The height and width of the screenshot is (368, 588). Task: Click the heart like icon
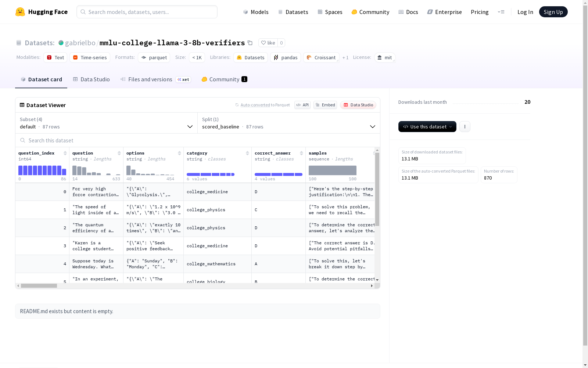coord(263,43)
